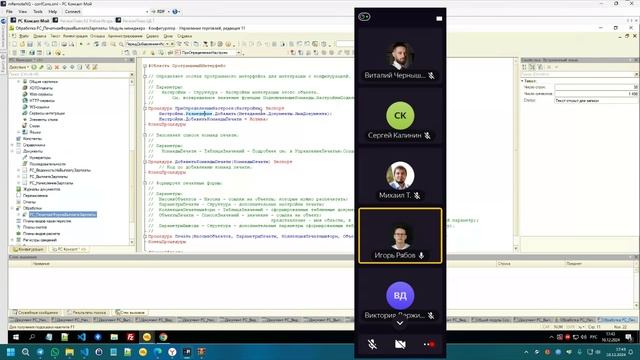Open the Файл menu in Configurator
This screenshot has height=360, width=640.
coord(24,36)
